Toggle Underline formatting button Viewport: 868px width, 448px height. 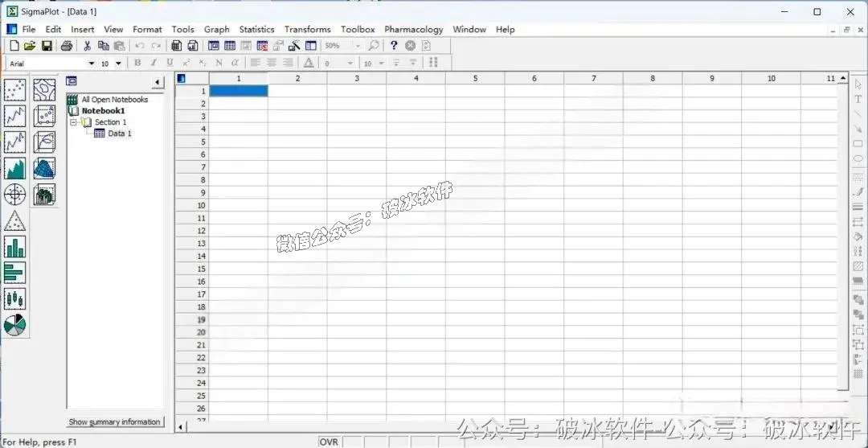pos(170,63)
